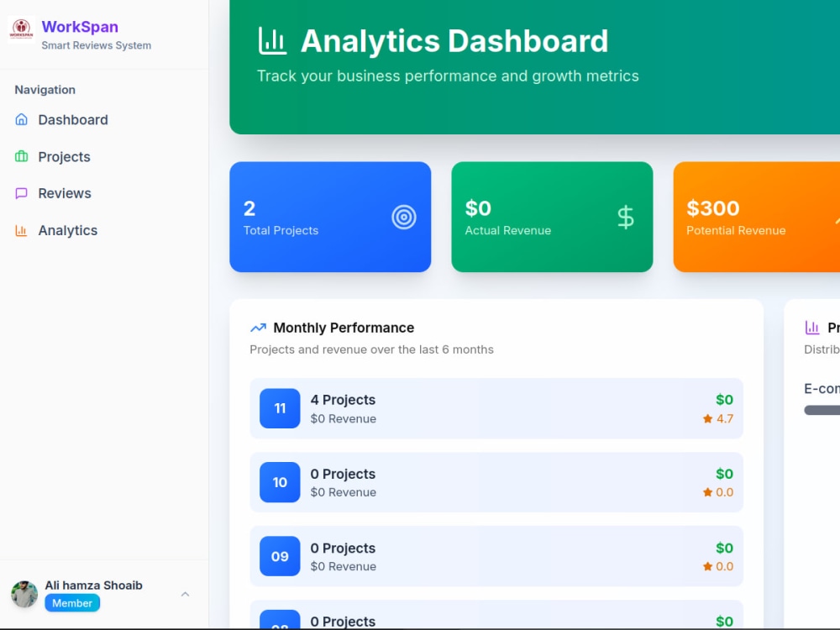Click the 'Smart Reviews System' subtitle
This screenshot has width=840, height=630.
point(97,45)
